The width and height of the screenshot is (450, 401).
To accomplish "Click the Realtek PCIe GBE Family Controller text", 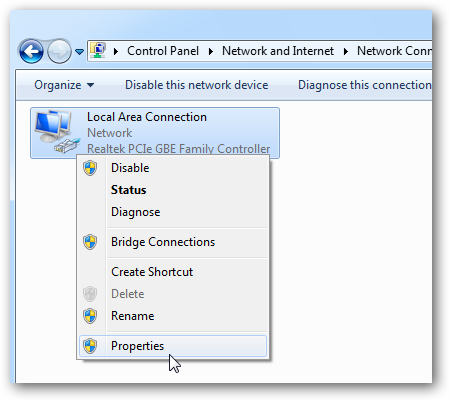I will coord(178,149).
